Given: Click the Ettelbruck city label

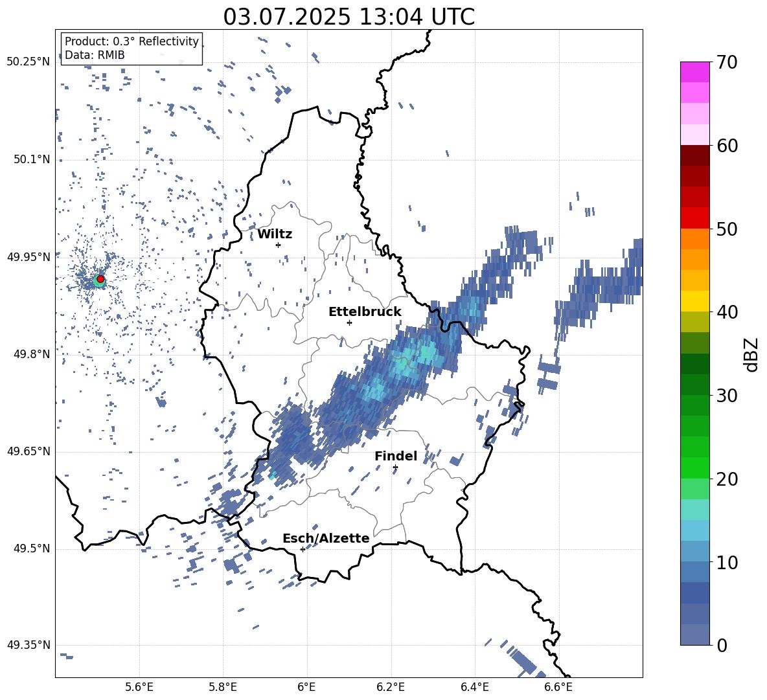Looking at the screenshot, I should [x=365, y=312].
